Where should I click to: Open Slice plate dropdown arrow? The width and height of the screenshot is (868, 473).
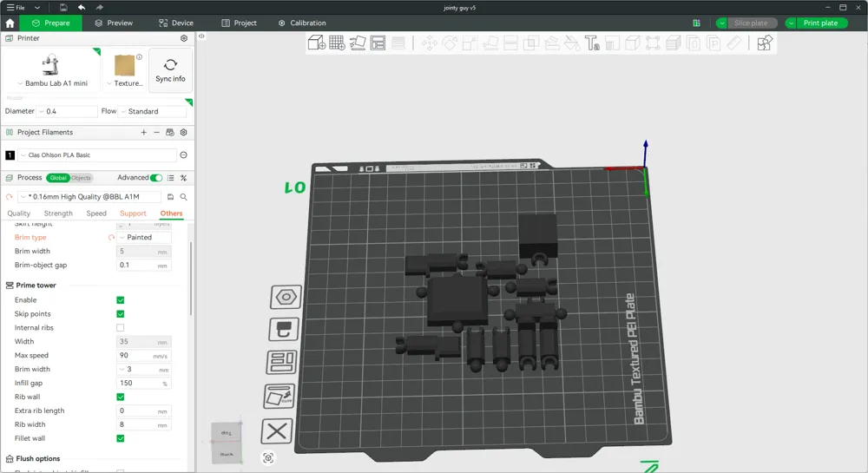click(722, 23)
